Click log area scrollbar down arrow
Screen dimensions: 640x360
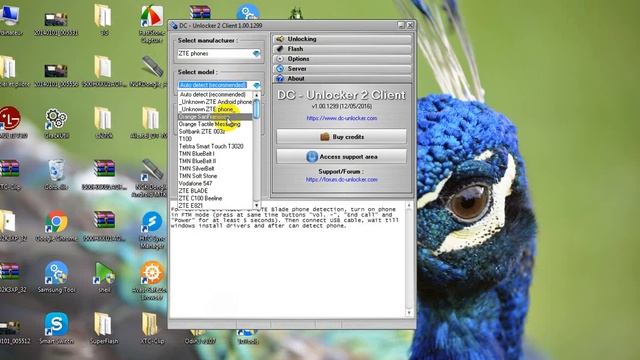(409, 313)
